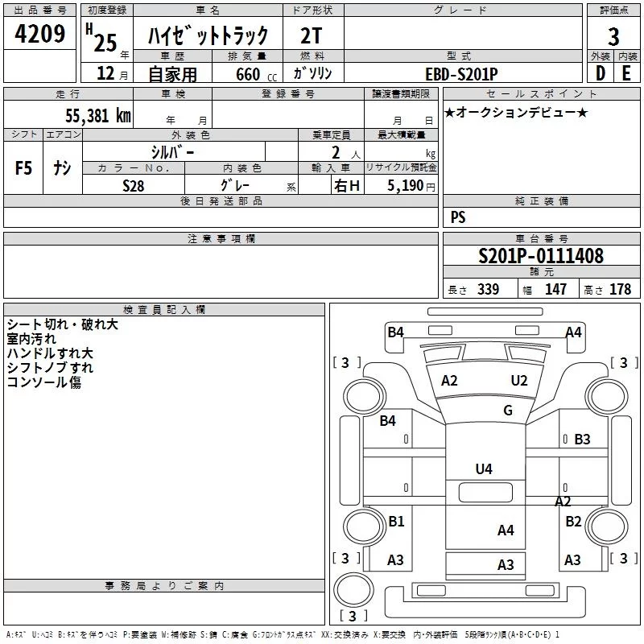Select the fuel type ガソリン
The image size is (644, 644).
tap(312, 73)
